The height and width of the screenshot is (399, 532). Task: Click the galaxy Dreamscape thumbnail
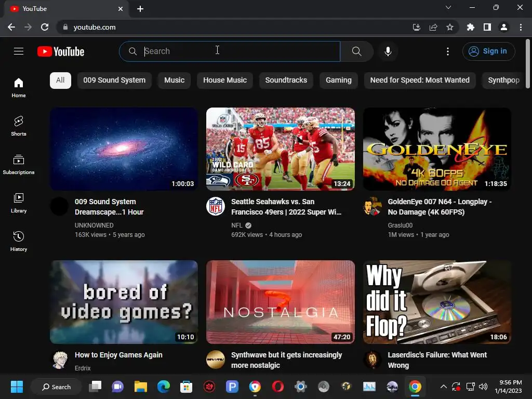(124, 149)
